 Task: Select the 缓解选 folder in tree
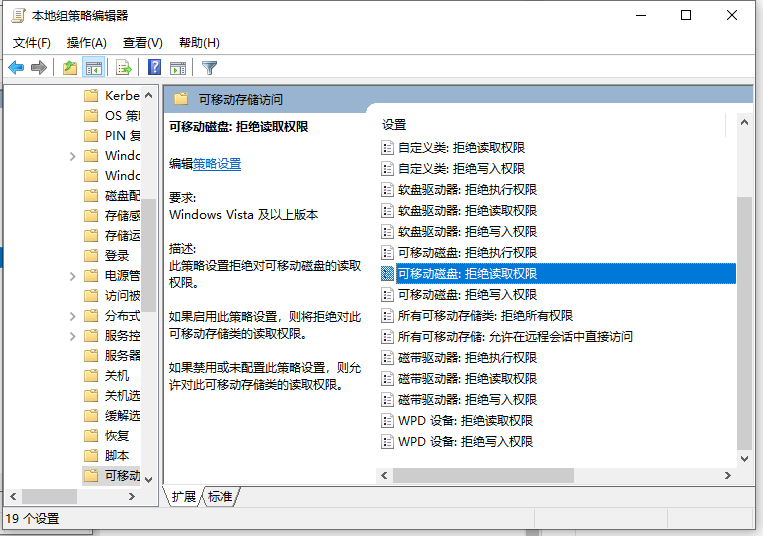[111, 415]
